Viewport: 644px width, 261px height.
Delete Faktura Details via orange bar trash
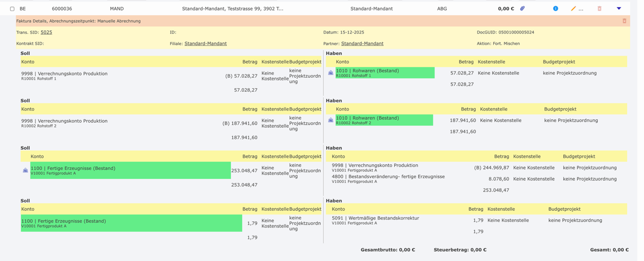point(624,21)
